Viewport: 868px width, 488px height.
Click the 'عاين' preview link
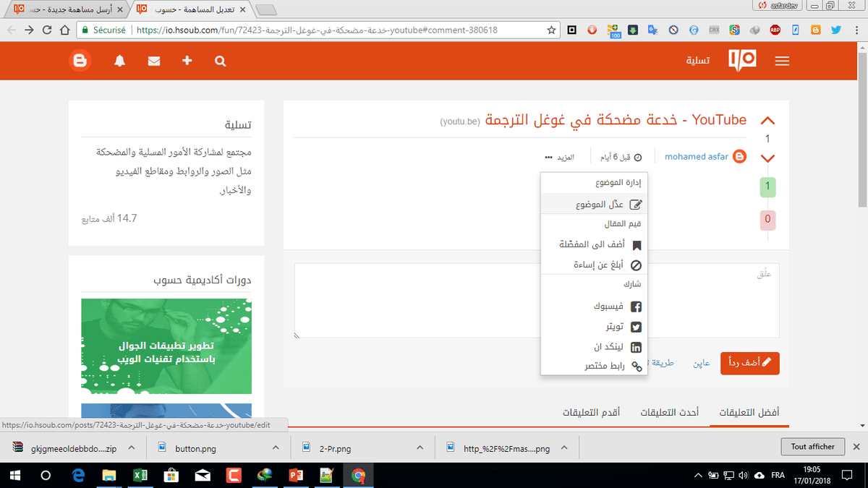(702, 363)
